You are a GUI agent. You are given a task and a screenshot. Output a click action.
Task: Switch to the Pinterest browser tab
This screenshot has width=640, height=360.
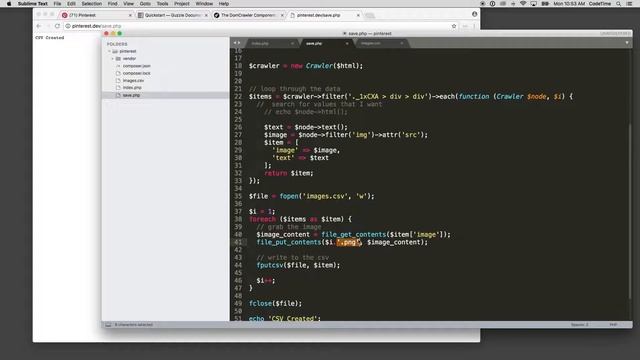[x=96, y=15]
